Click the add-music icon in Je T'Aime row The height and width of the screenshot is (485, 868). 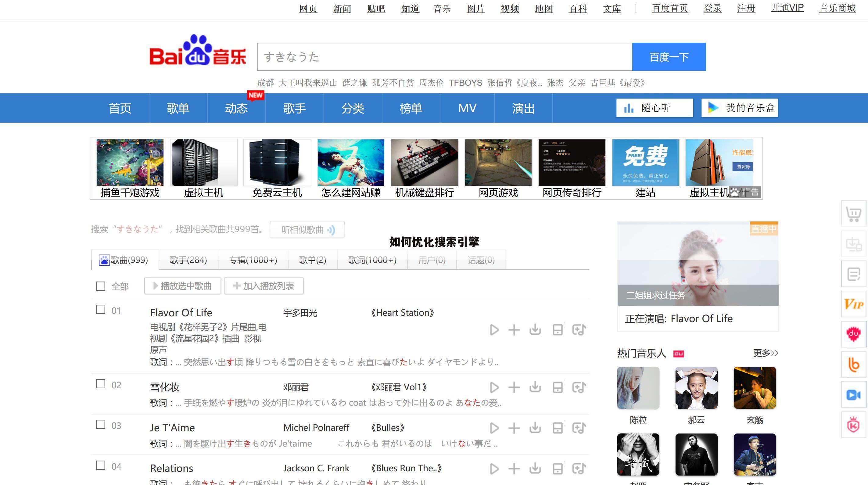click(x=579, y=428)
